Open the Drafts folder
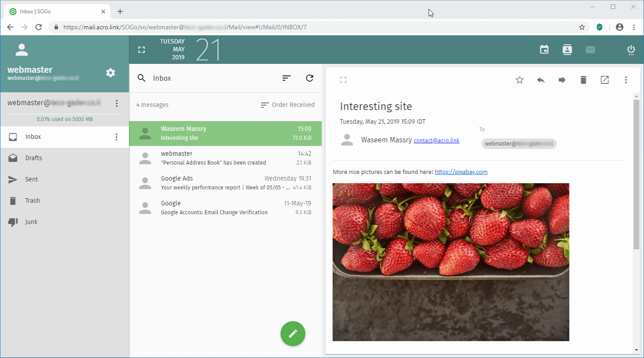644x358 pixels. [34, 158]
